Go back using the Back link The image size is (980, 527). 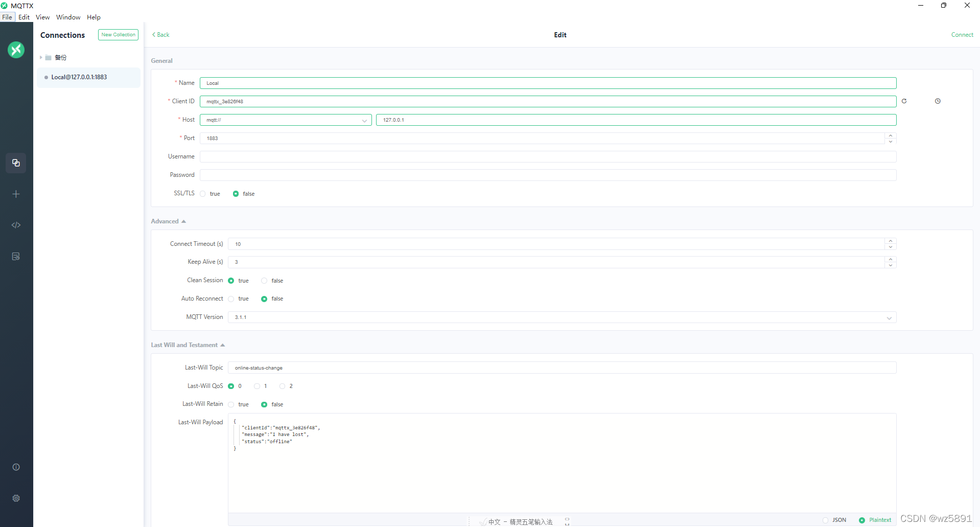161,35
